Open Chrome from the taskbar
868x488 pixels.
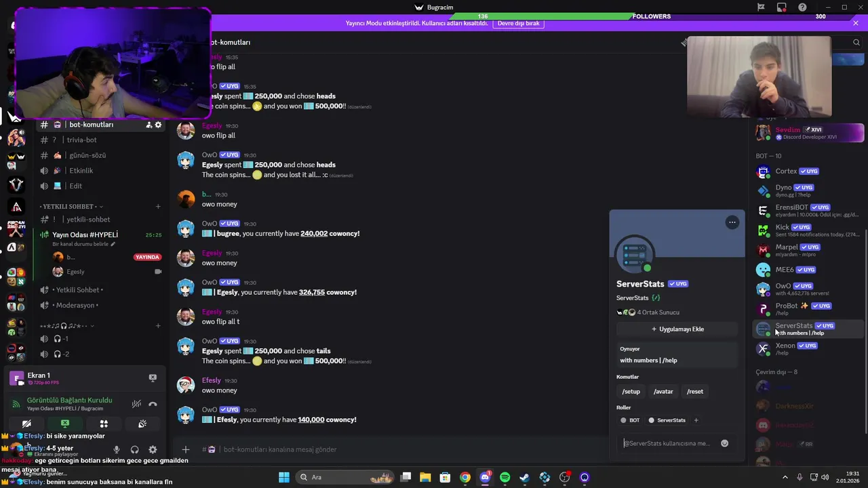pos(465,477)
